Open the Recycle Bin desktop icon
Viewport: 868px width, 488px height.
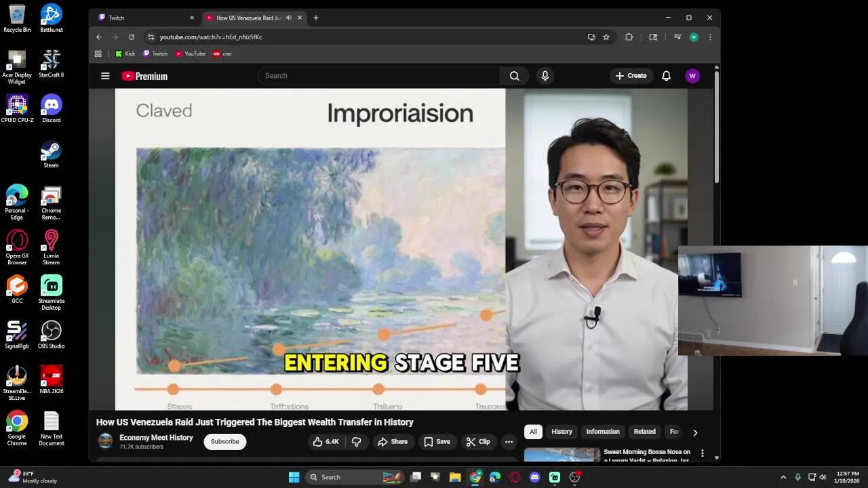pyautogui.click(x=17, y=18)
